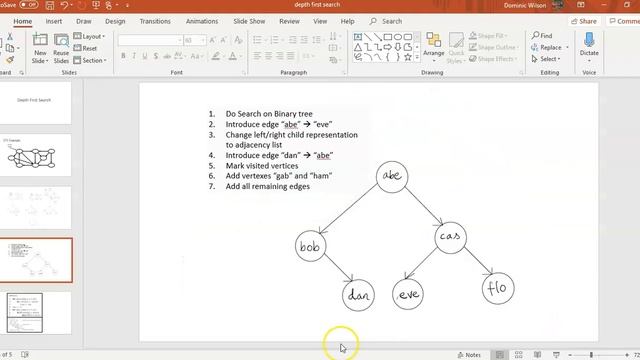Click the text highlight color button
The height and width of the screenshot is (360, 640).
pos(216,56)
